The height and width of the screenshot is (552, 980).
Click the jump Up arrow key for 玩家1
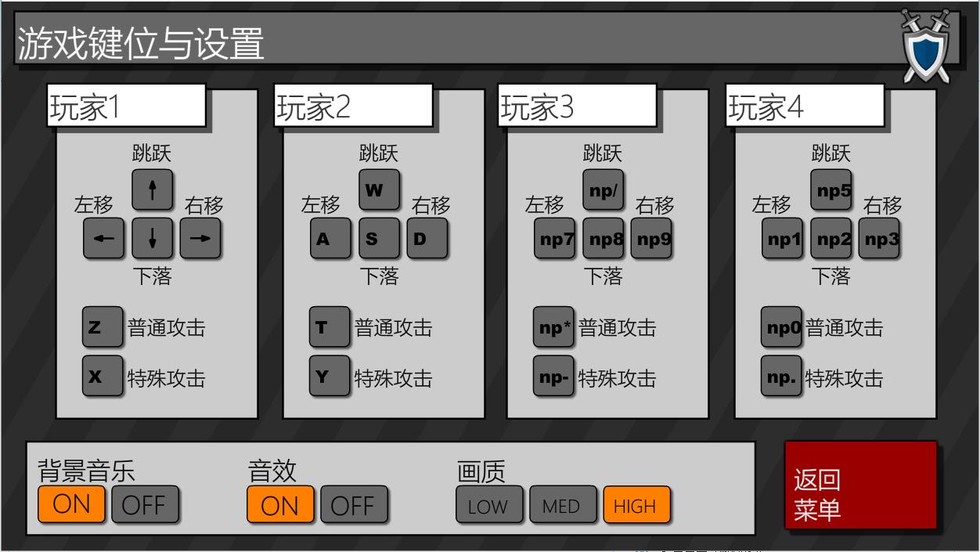153,189
